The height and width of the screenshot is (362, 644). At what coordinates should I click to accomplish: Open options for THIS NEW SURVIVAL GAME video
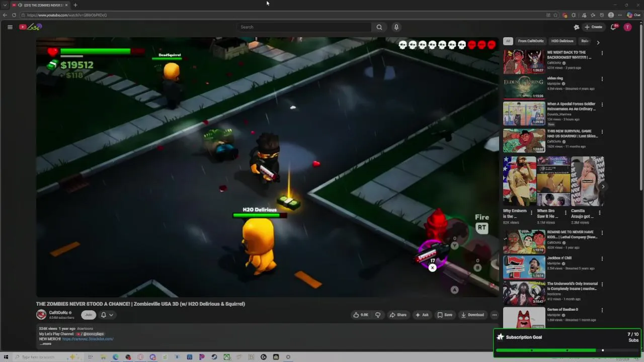pyautogui.click(x=602, y=132)
